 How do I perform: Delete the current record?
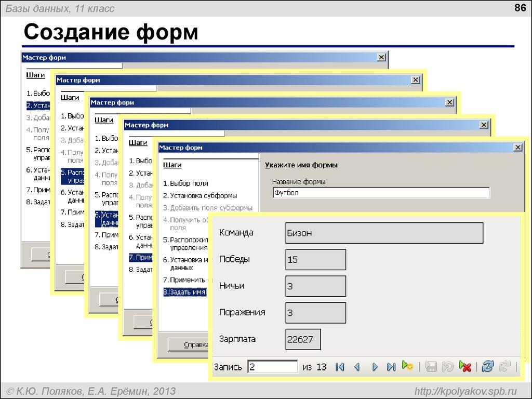point(465,367)
